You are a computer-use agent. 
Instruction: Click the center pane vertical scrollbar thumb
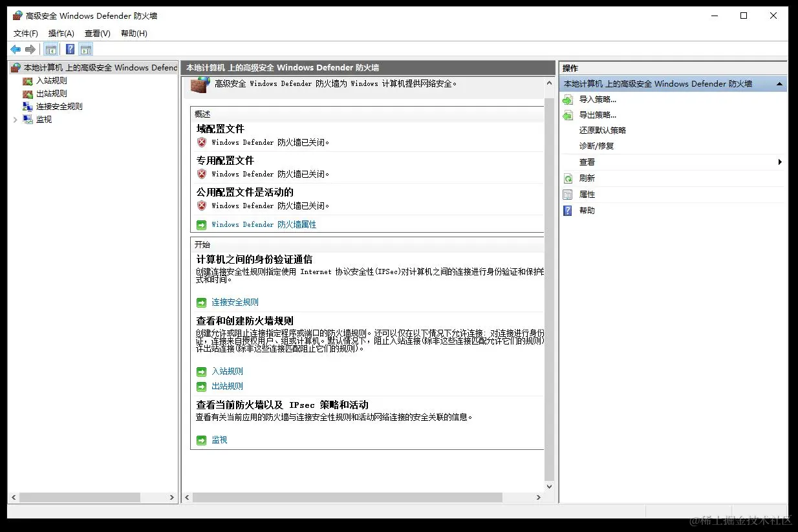550,290
